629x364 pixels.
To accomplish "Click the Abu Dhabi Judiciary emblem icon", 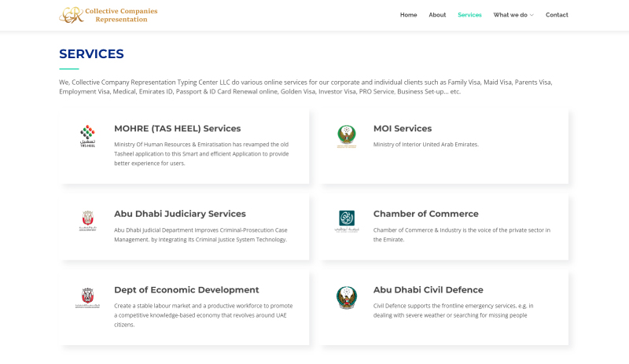I will [87, 221].
